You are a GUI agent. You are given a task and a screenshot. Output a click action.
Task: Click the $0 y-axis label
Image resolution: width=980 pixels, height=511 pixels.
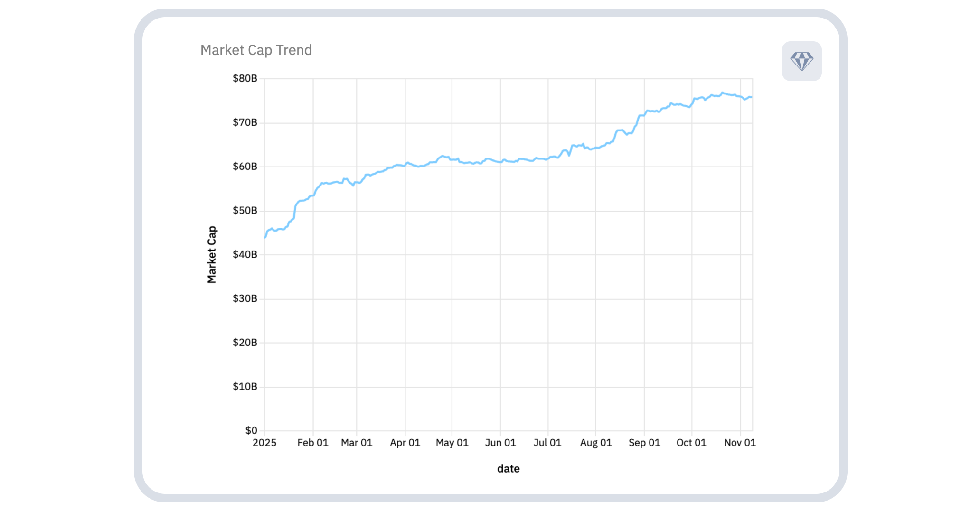[x=251, y=430]
